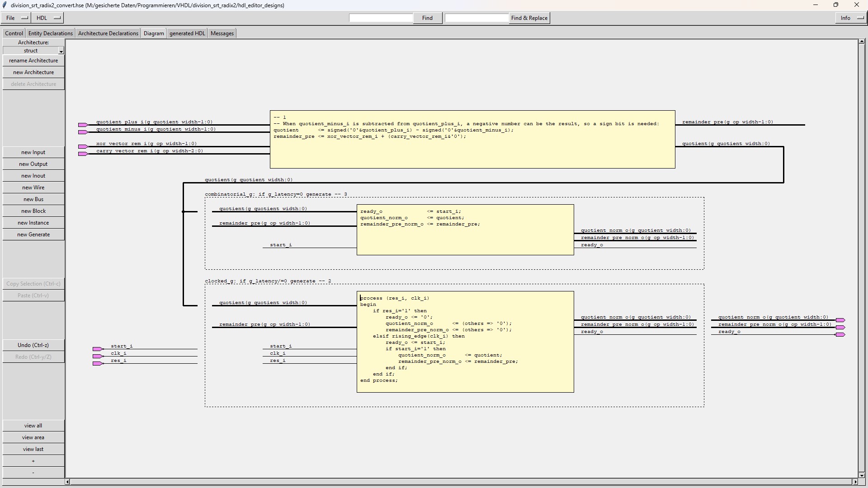
Task: Click the quotient_plus_i input port symbol
Action: point(83,125)
